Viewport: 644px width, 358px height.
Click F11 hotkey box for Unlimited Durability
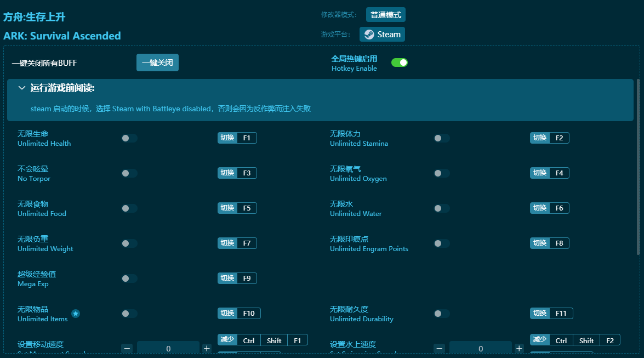pyautogui.click(x=560, y=313)
